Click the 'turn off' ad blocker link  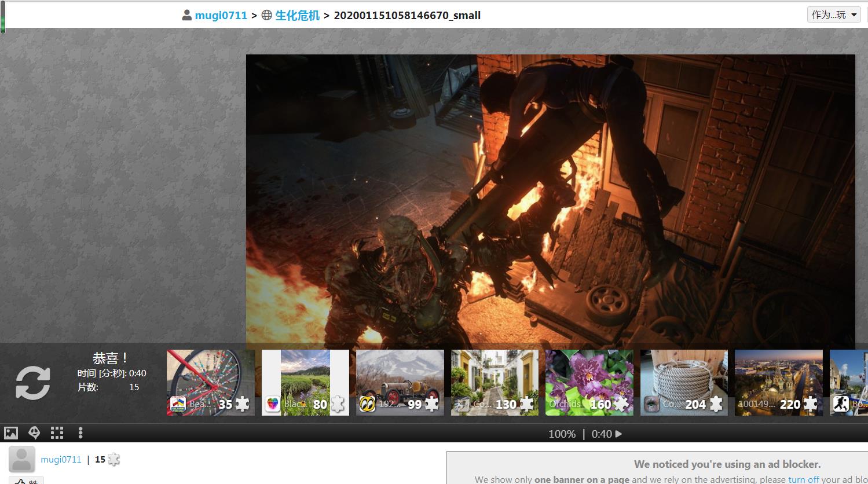(x=803, y=479)
